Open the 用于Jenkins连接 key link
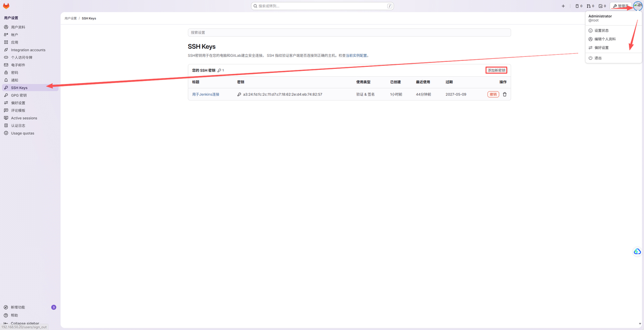 click(x=206, y=95)
